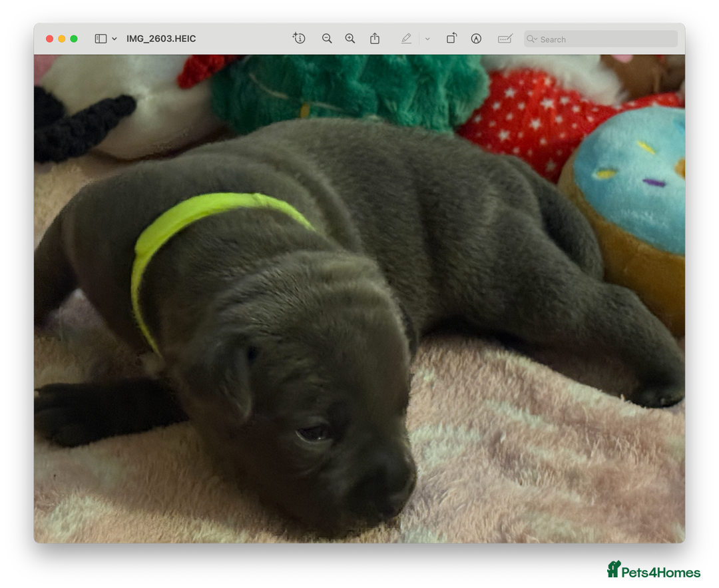The width and height of the screenshot is (719, 588).
Task: Select the highlight tool
Action: click(406, 39)
